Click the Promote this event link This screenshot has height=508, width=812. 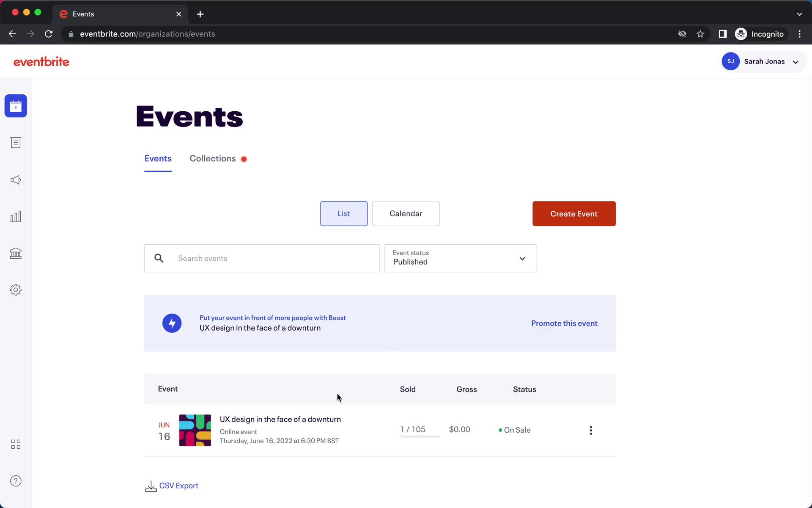coord(565,323)
